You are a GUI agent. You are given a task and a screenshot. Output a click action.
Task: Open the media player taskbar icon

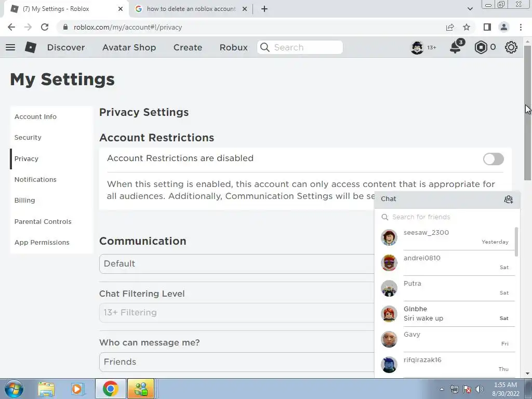click(77, 389)
